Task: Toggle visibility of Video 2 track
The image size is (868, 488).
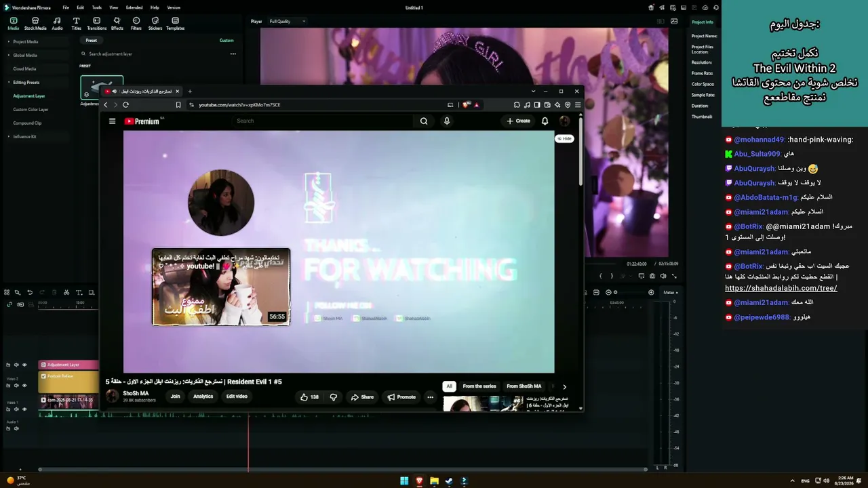Action: (x=24, y=386)
